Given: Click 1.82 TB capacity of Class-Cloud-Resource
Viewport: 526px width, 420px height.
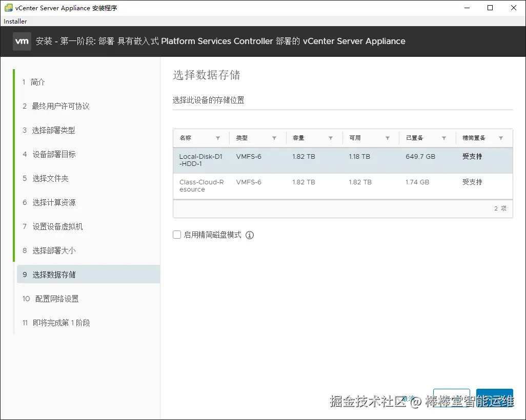Looking at the screenshot, I should click(x=304, y=182).
